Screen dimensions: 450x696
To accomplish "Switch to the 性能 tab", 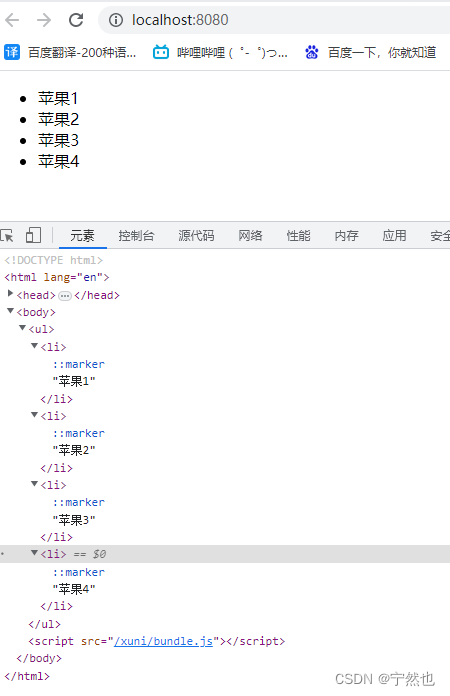I will click(x=298, y=236).
